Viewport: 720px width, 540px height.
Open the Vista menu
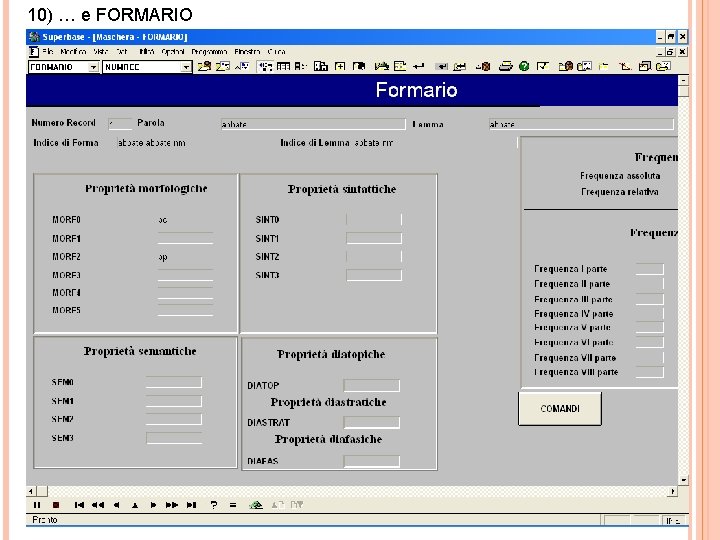101,51
